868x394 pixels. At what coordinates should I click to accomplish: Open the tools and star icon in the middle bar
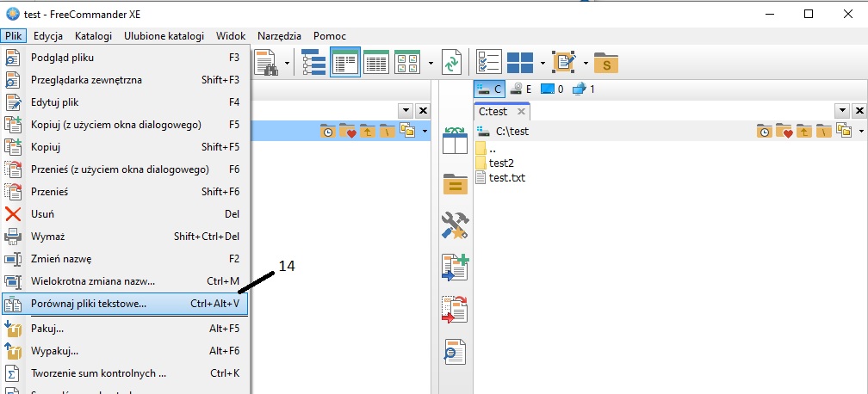[455, 225]
